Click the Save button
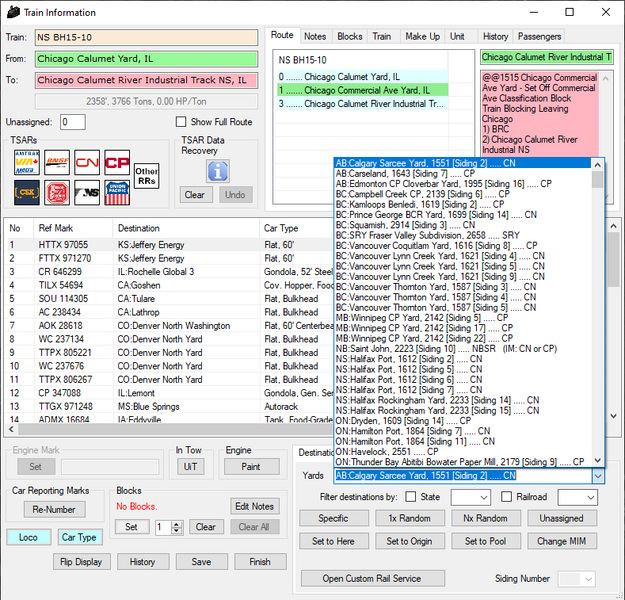 coord(201,562)
